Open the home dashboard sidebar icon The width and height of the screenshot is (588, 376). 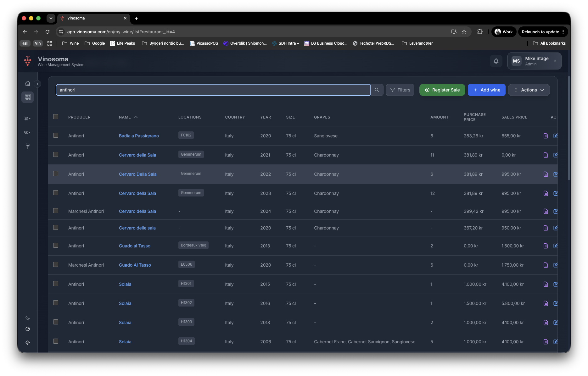pos(28,84)
